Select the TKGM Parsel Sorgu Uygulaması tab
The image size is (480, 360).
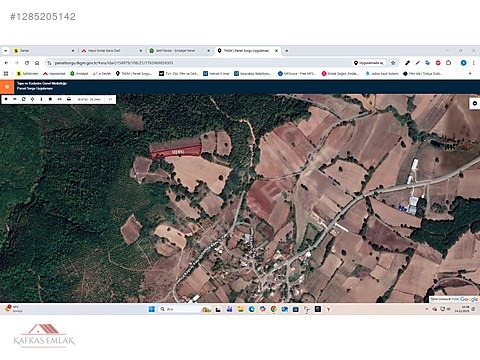[247, 51]
